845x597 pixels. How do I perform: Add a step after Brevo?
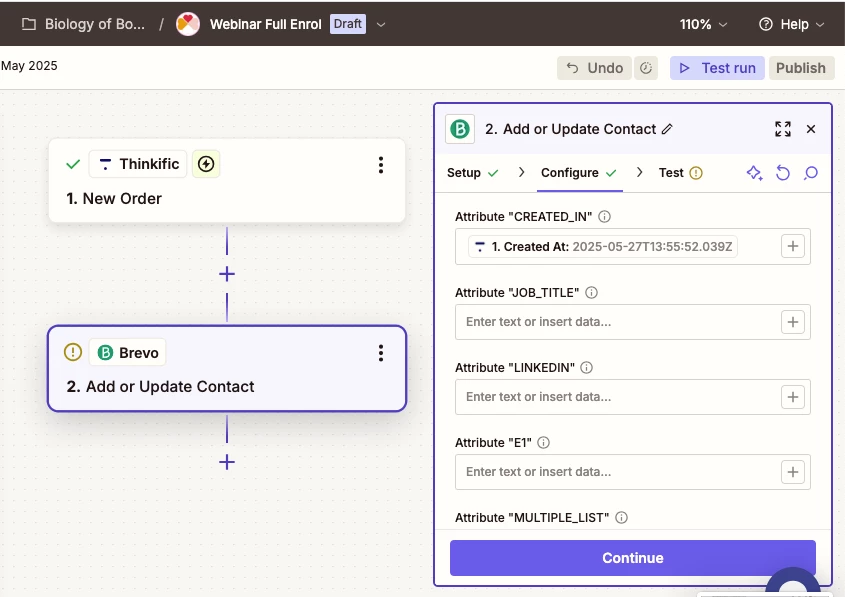(x=227, y=462)
